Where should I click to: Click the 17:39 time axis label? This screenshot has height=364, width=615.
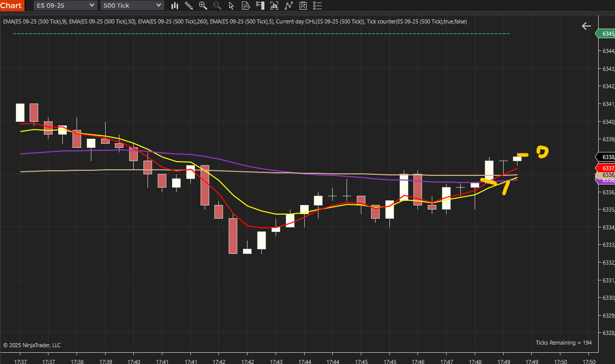pyautogui.click(x=106, y=361)
